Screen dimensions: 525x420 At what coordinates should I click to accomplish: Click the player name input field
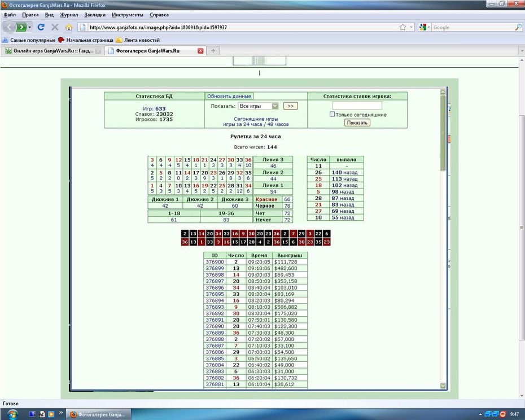[357, 106]
